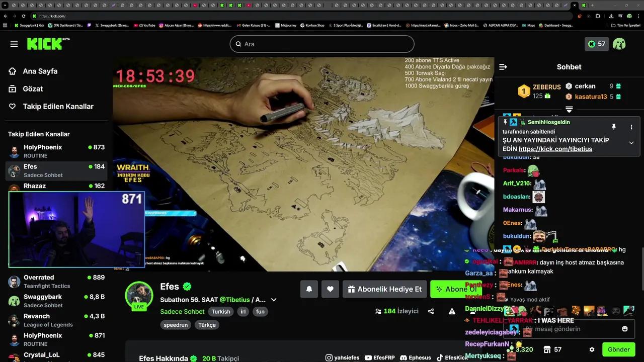
Task: Toggle follow using the heart icon
Action: point(330,289)
